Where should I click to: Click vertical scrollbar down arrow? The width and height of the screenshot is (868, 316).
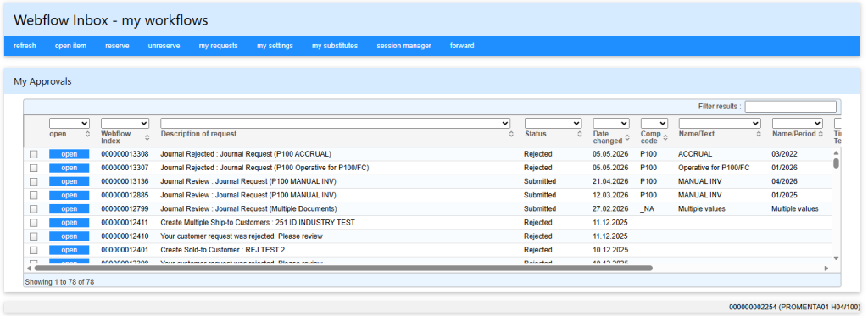[x=836, y=258]
